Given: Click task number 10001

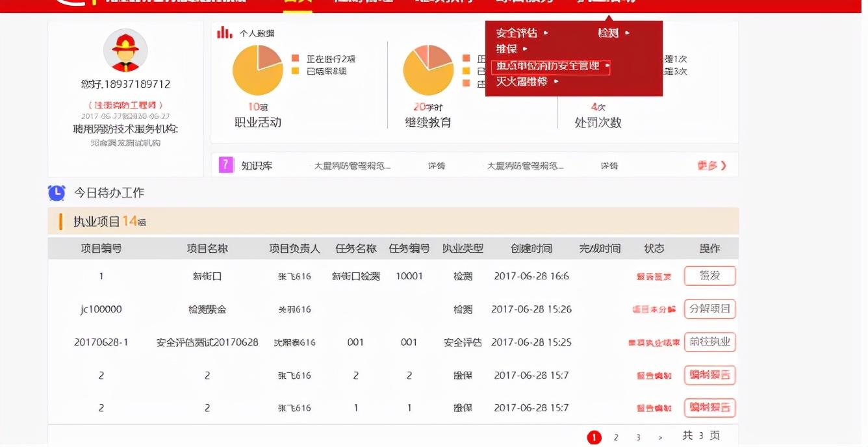Looking at the screenshot, I should pos(409,276).
